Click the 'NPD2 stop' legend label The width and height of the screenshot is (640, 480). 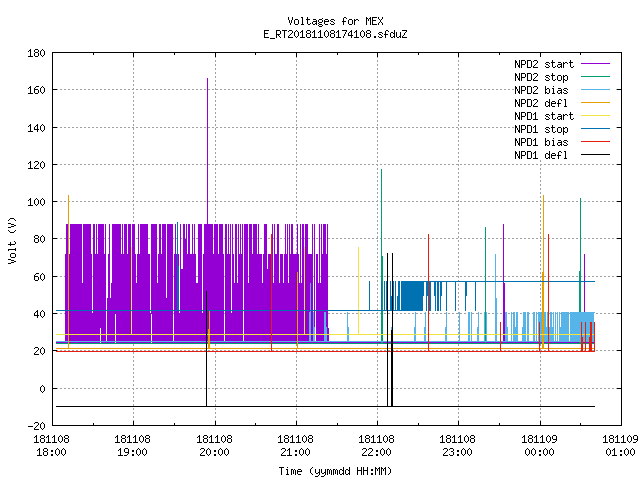[541, 77]
